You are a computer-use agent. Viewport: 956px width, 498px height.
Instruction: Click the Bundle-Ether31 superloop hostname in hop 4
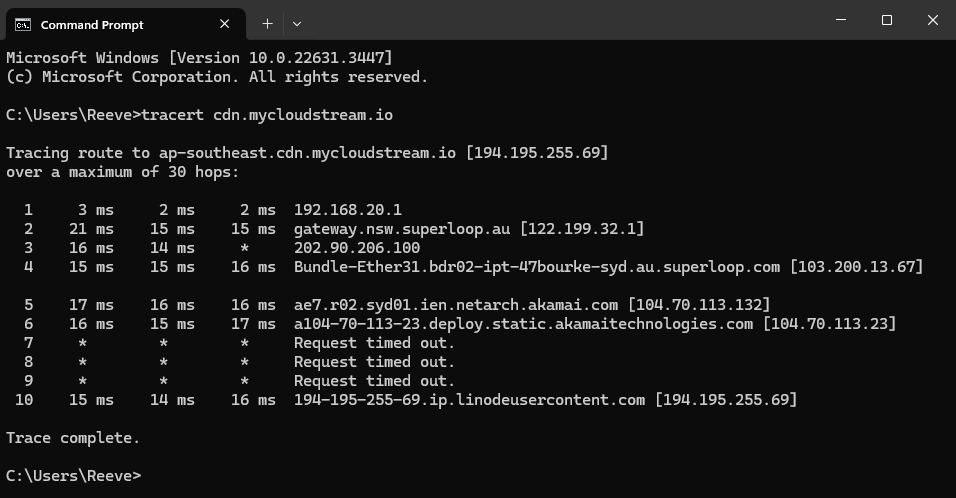click(x=537, y=267)
